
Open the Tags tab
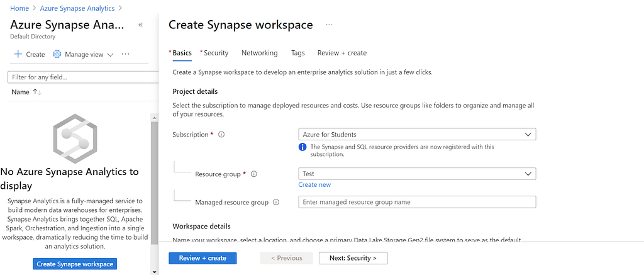(297, 53)
